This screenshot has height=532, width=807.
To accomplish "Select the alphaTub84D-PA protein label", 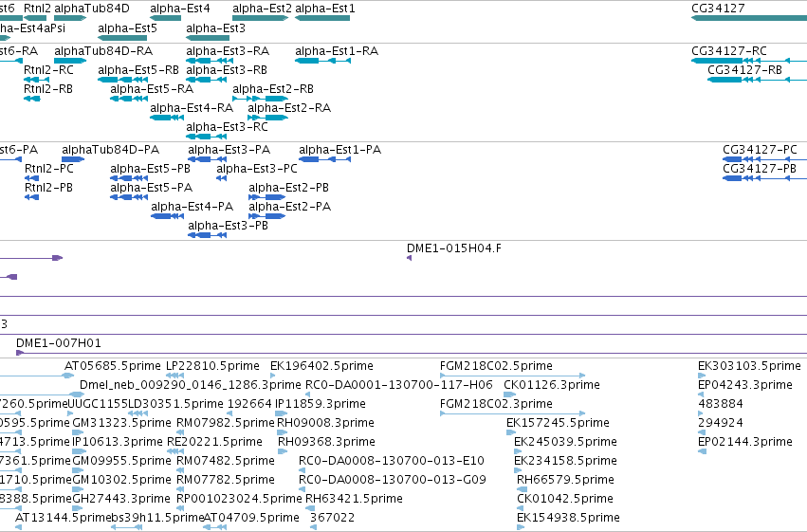I will pos(110,150).
